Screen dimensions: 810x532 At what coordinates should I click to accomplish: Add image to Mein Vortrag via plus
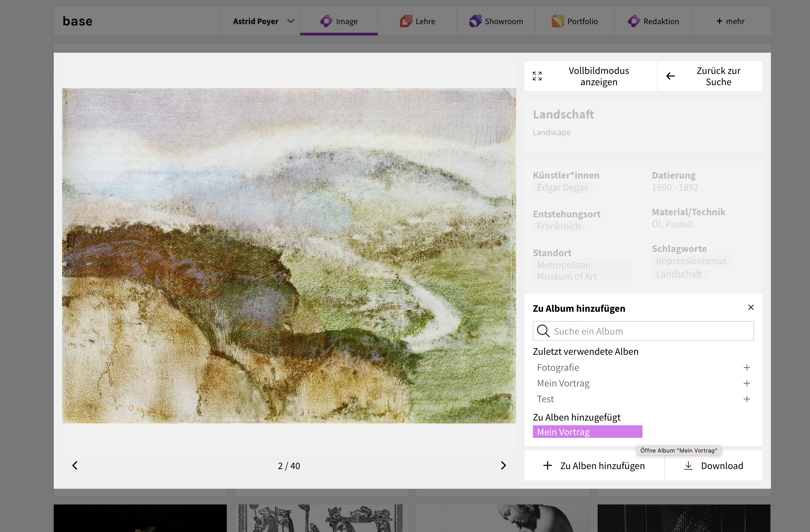coord(747,383)
